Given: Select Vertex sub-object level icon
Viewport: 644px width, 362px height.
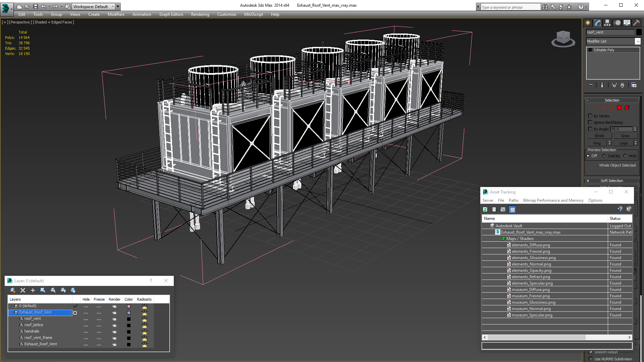Looking at the screenshot, I should pos(595,108).
